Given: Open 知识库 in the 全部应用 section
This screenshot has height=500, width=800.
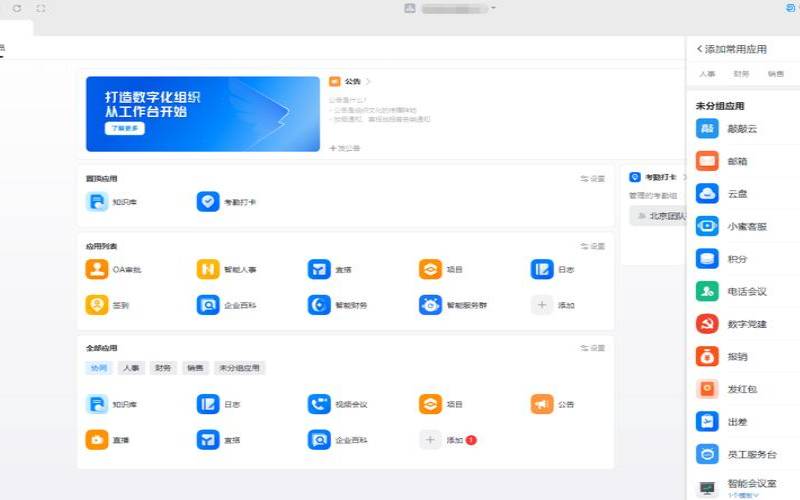Looking at the screenshot, I should point(111,404).
